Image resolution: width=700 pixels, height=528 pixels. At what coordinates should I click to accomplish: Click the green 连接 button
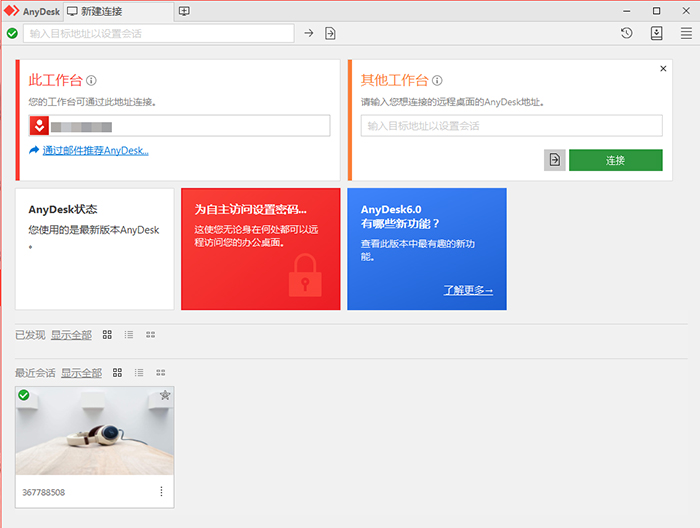tap(616, 160)
